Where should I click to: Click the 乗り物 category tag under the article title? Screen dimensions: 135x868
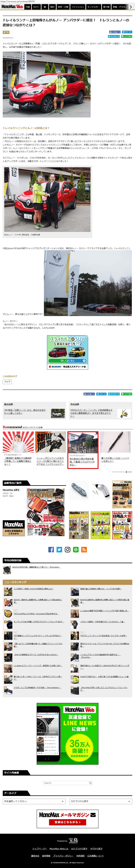coord(6,32)
